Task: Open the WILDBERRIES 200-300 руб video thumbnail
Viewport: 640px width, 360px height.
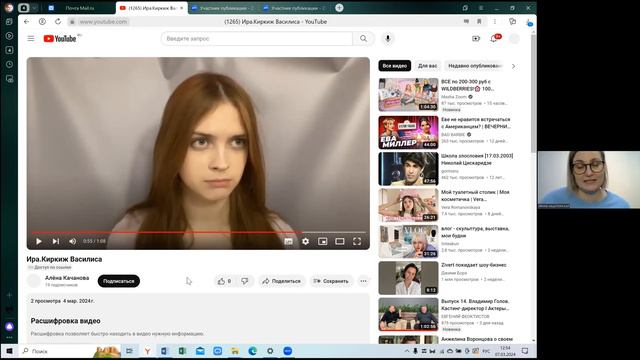Action: (x=408, y=95)
